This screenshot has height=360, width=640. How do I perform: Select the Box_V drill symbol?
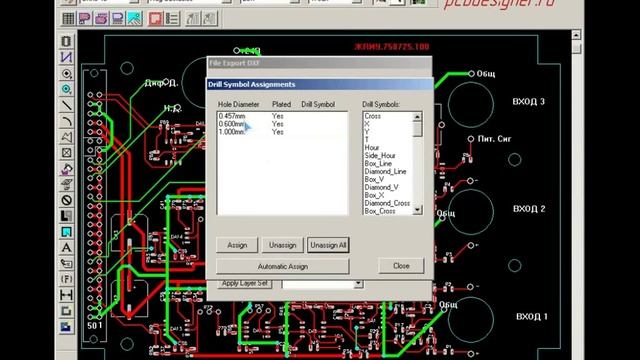[374, 180]
